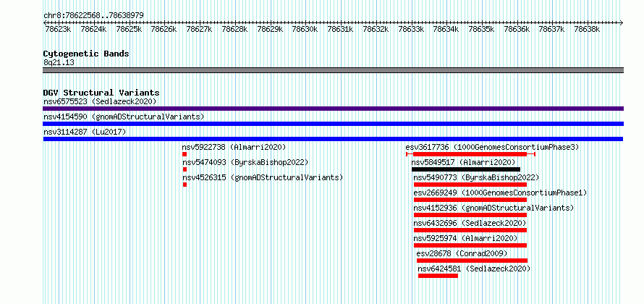Click red esv3617736 bar with whiskers

tap(470, 154)
